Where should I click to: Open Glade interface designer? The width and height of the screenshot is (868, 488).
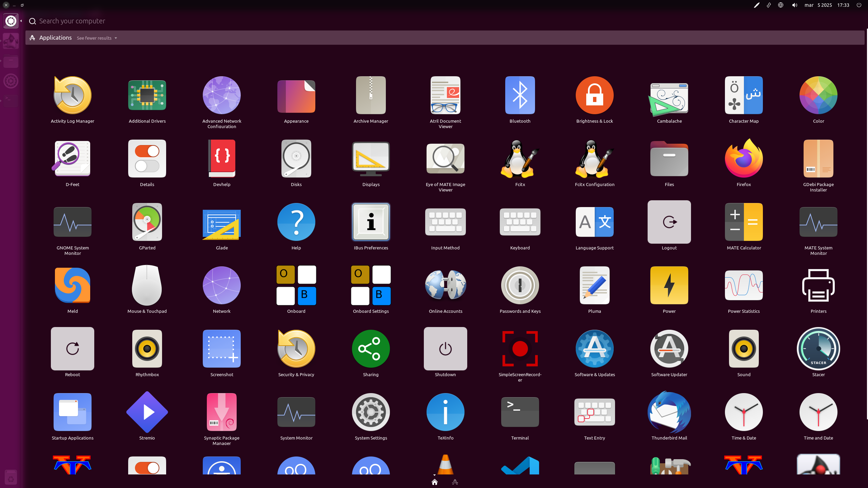(221, 225)
